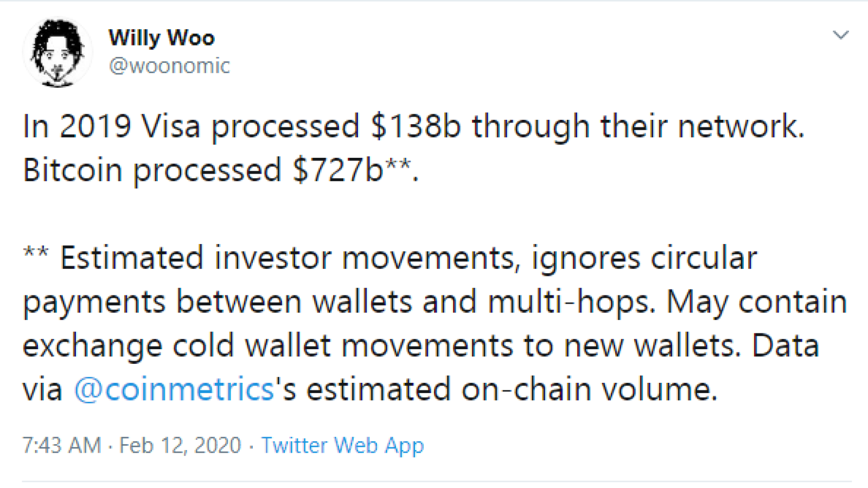The width and height of the screenshot is (868, 488).
Task: Expand the tweet options chevron
Action: click(x=840, y=36)
